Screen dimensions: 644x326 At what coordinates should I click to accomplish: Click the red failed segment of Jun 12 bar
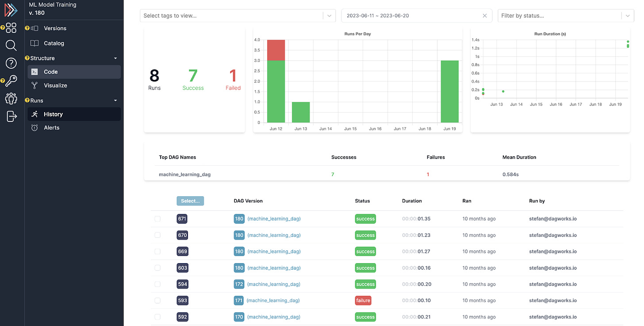pyautogui.click(x=276, y=50)
